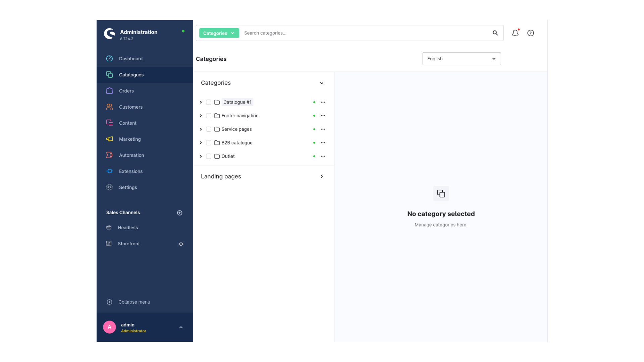The width and height of the screenshot is (644, 362).
Task: Click the Dashboard gauge icon
Action: coord(109,59)
